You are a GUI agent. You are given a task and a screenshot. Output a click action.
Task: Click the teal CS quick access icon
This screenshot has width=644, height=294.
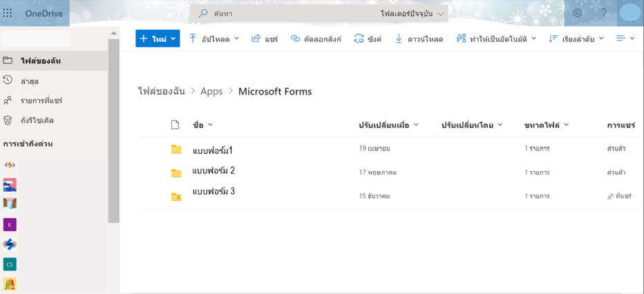point(10,264)
